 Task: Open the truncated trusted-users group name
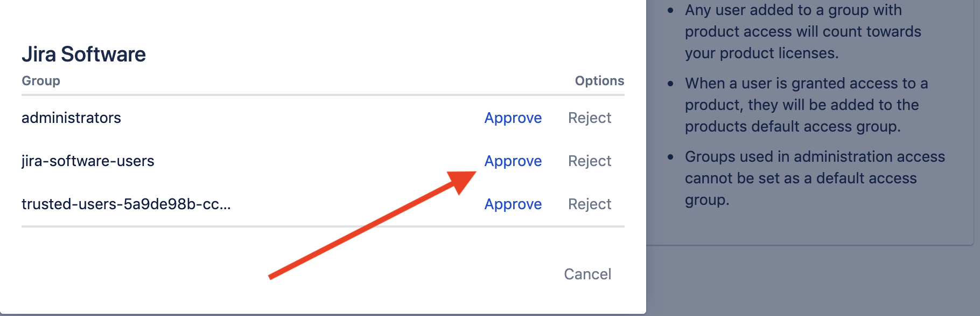tap(127, 204)
